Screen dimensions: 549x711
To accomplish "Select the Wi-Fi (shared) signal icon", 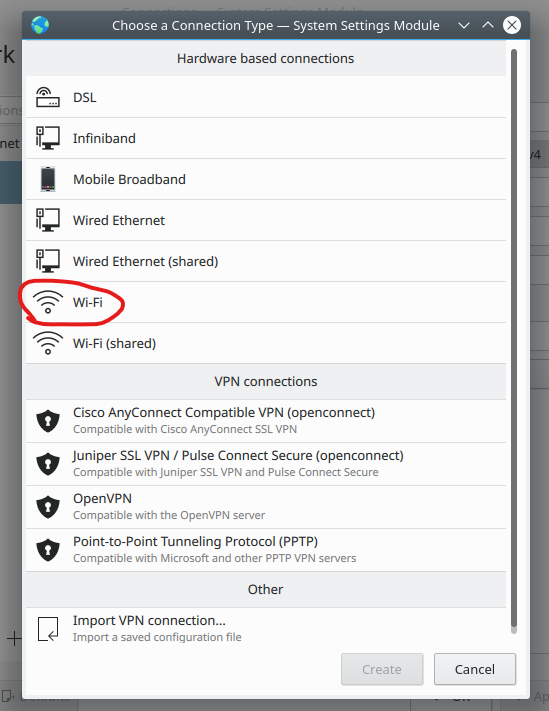I will pyautogui.click(x=48, y=343).
